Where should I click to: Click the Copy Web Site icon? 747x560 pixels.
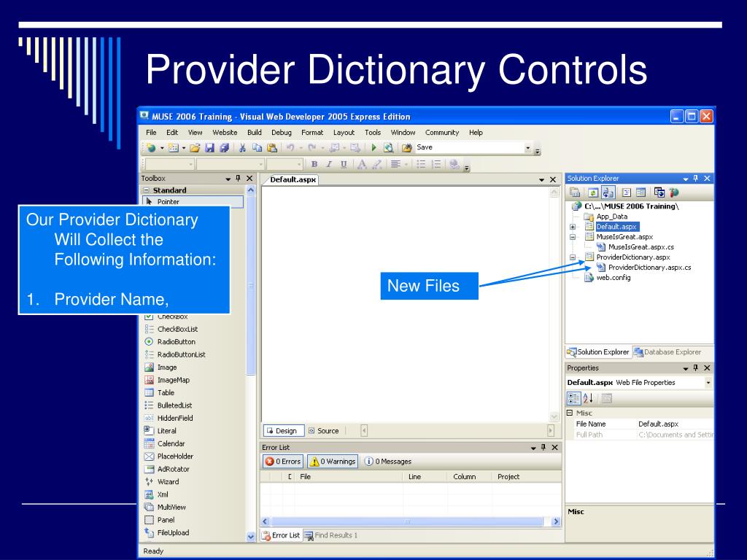pyautogui.click(x=659, y=192)
